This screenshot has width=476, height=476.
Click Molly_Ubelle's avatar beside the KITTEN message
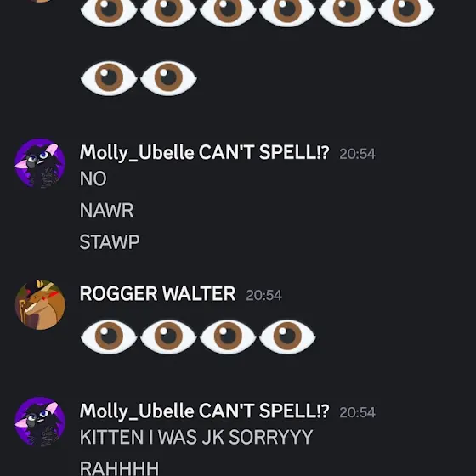tap(40, 422)
